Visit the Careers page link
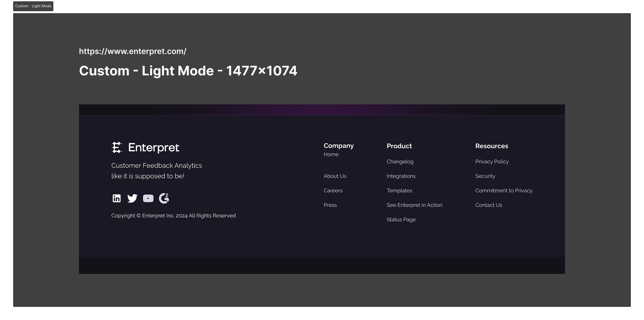The image size is (644, 320). click(333, 191)
